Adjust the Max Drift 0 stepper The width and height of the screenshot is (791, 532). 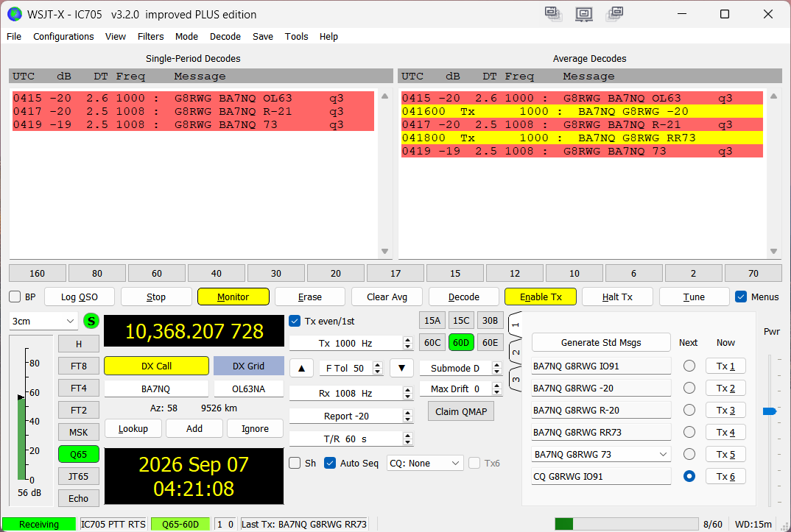click(x=497, y=389)
